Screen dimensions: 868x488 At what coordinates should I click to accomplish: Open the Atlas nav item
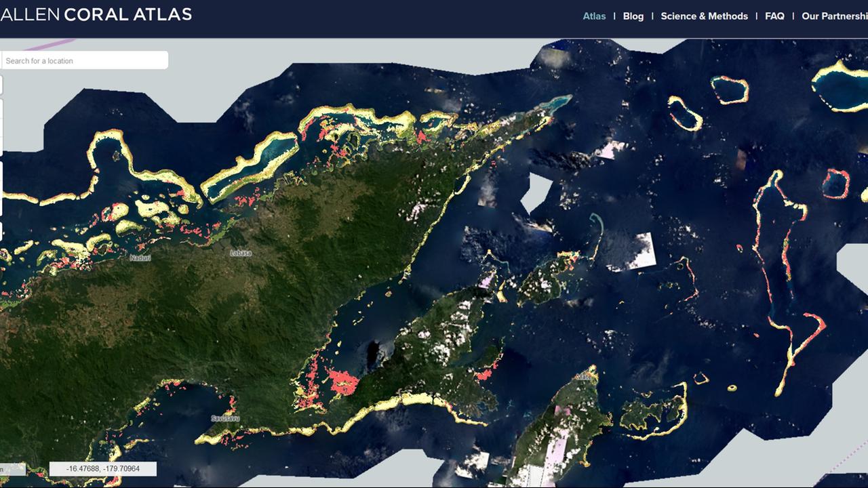594,16
